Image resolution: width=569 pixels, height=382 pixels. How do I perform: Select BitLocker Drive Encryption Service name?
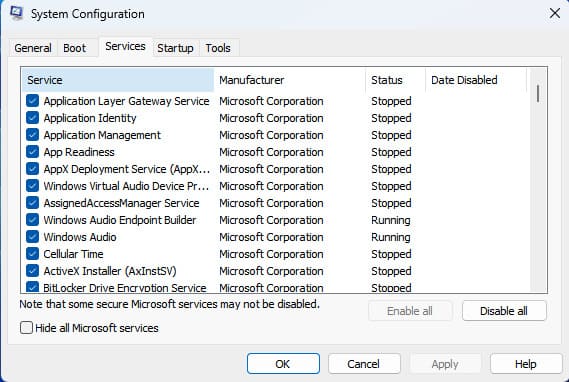point(125,288)
